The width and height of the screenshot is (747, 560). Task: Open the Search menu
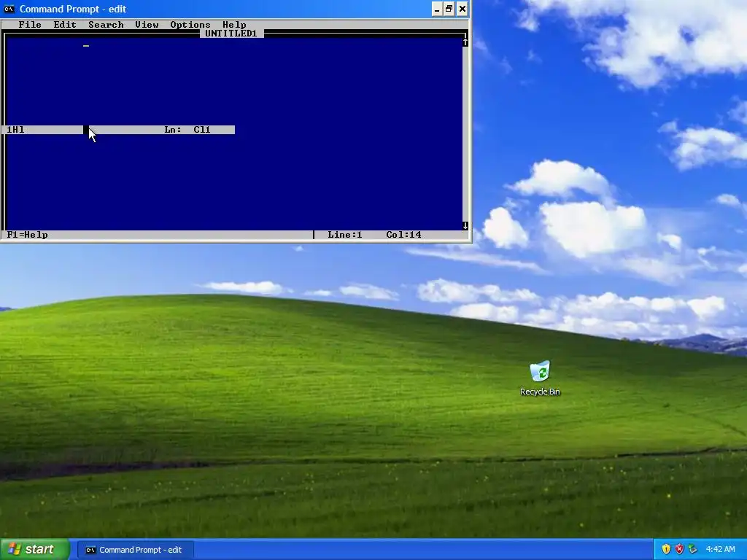(x=106, y=25)
